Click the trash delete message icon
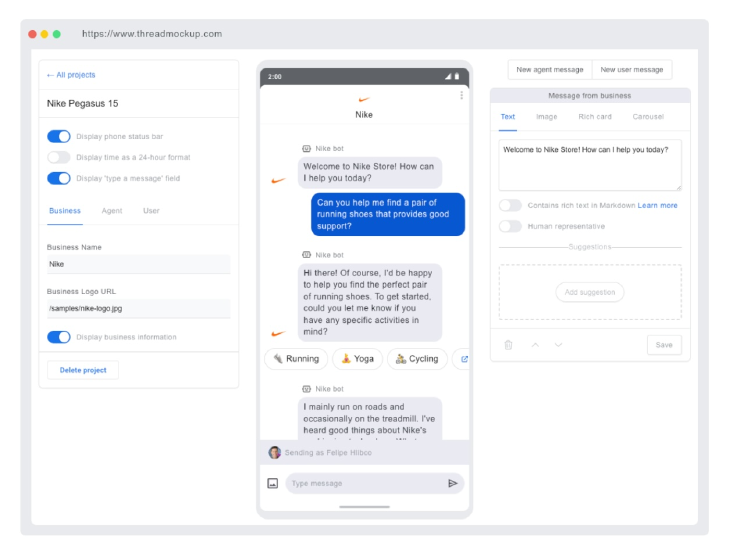Image resolution: width=730 pixels, height=556 pixels. tap(508, 345)
